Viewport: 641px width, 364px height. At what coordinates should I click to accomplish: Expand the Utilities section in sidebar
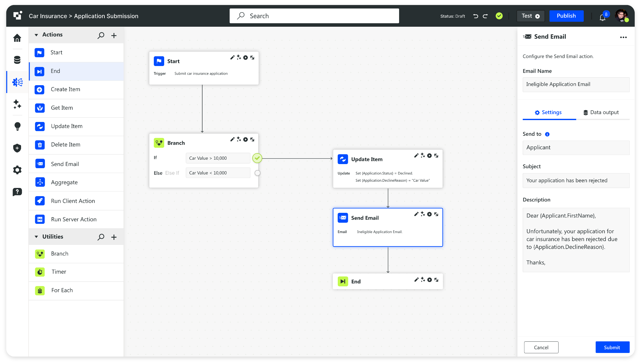pyautogui.click(x=38, y=237)
